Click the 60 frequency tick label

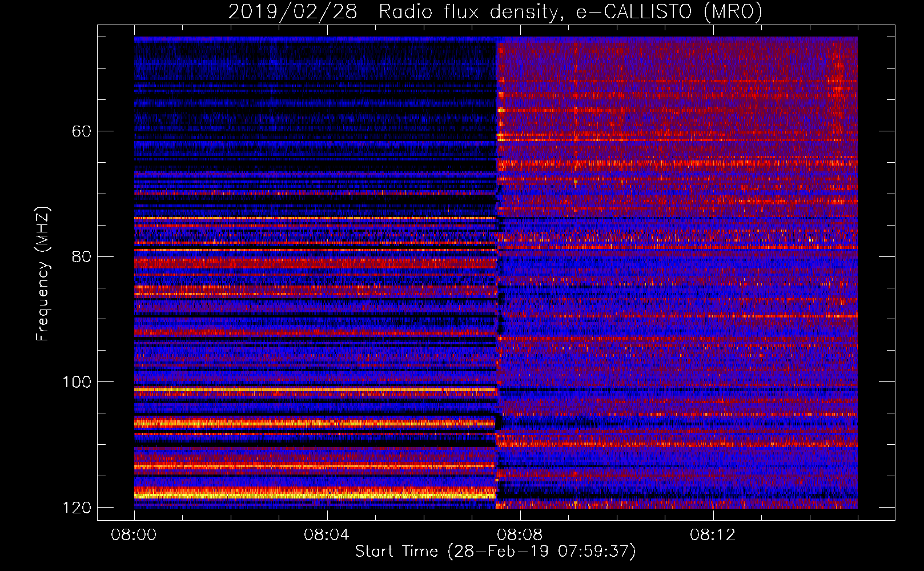pos(82,131)
